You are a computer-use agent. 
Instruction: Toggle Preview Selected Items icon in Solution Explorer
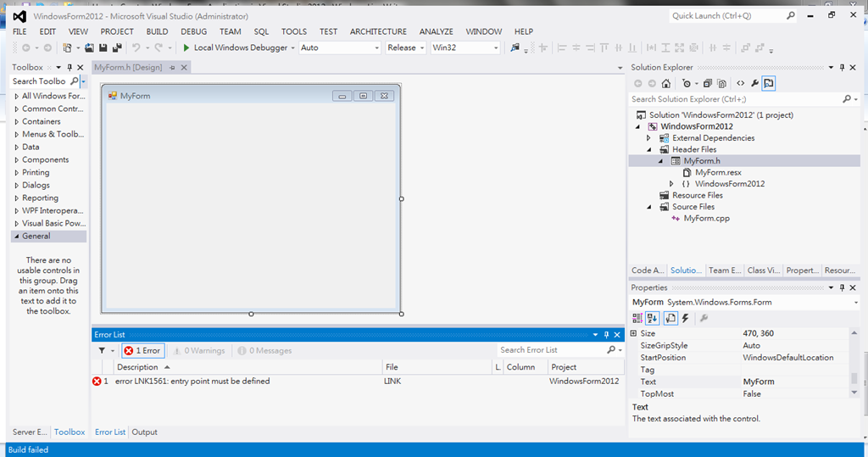tap(769, 84)
